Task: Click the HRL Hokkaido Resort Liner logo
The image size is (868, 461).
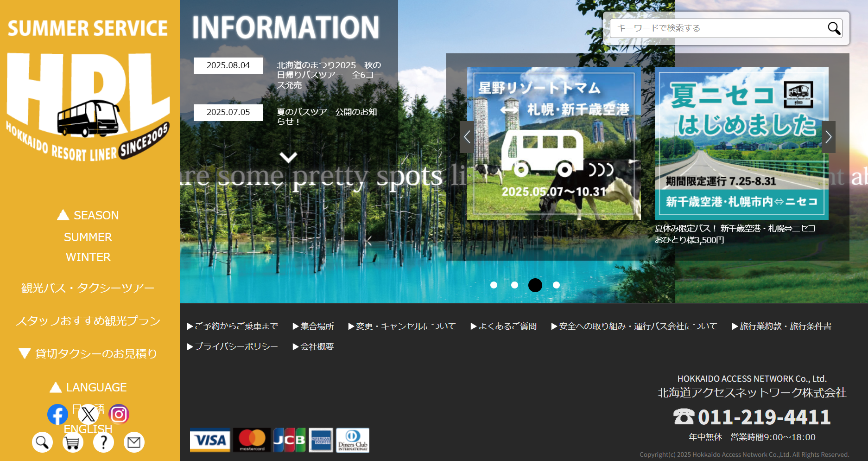Action: click(x=88, y=107)
